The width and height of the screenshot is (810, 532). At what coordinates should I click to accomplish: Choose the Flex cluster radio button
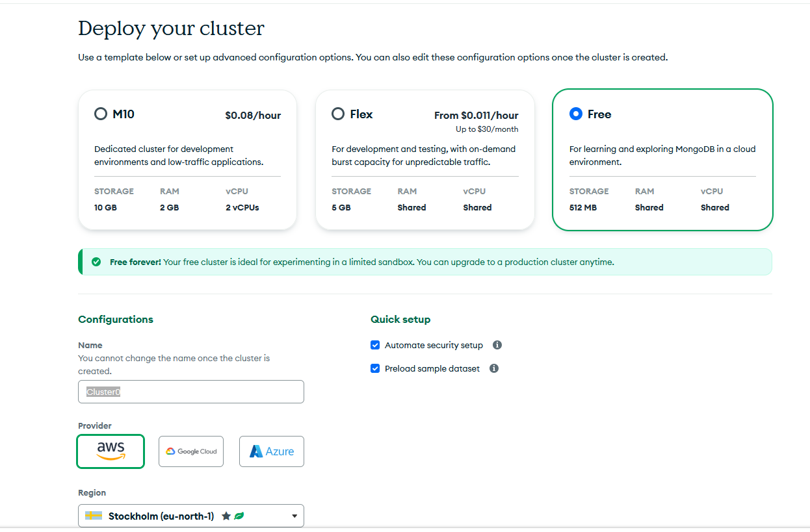pyautogui.click(x=338, y=114)
